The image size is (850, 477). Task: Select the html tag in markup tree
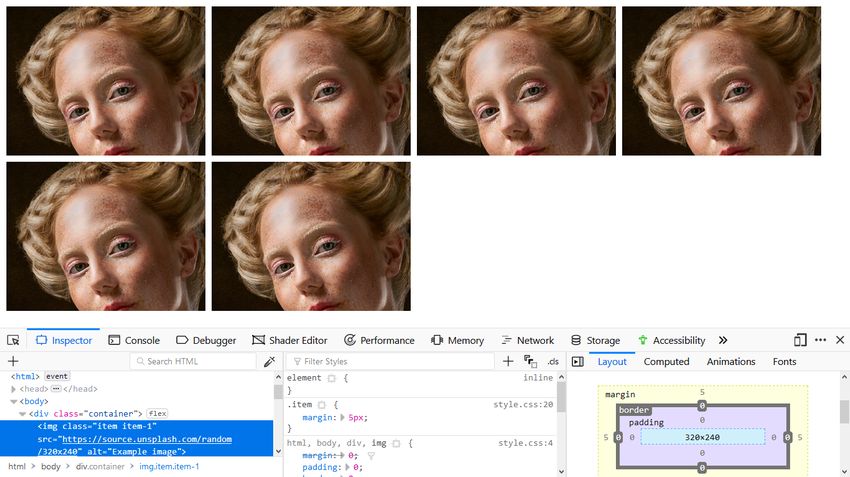coord(25,376)
